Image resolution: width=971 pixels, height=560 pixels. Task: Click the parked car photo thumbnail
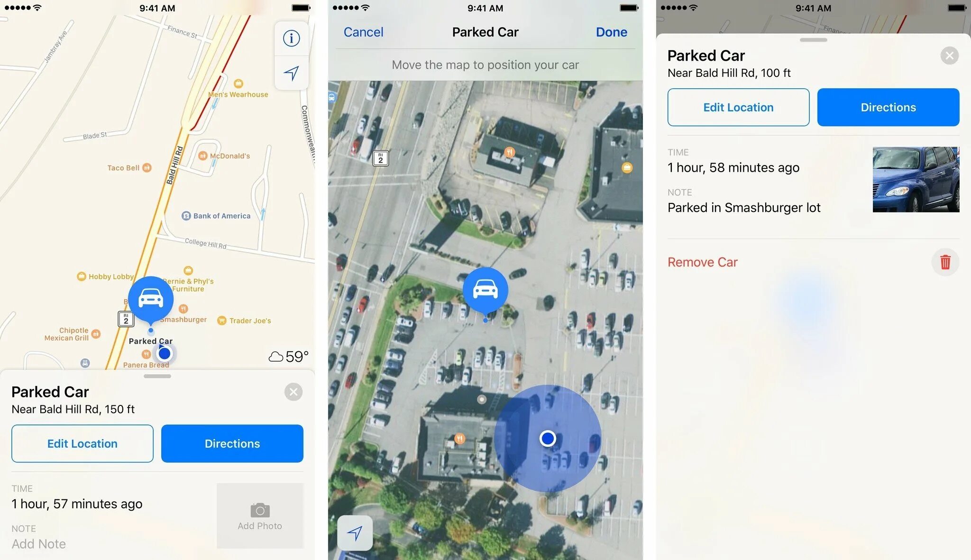917,180
